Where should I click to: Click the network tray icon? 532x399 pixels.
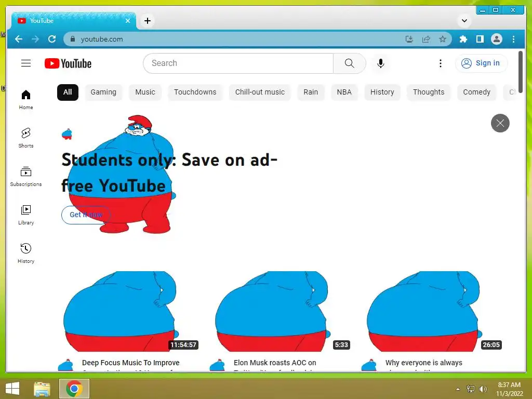(x=471, y=389)
